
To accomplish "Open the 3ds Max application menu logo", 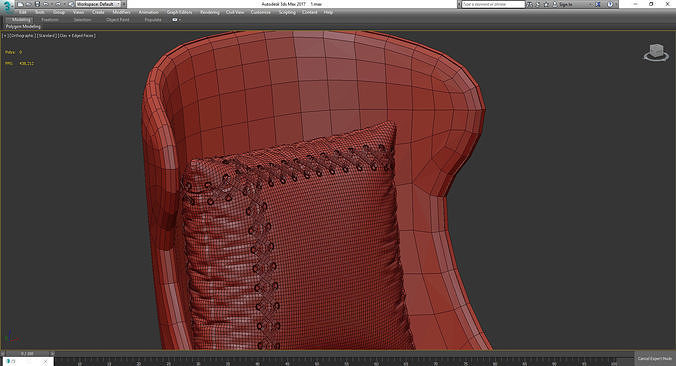I will click(x=6, y=6).
